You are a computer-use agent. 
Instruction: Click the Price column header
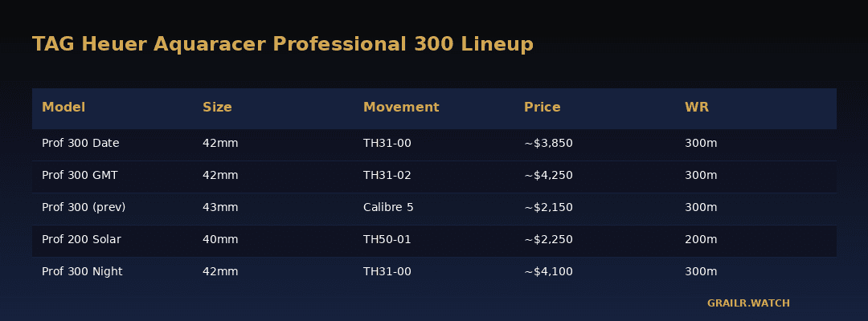click(542, 108)
